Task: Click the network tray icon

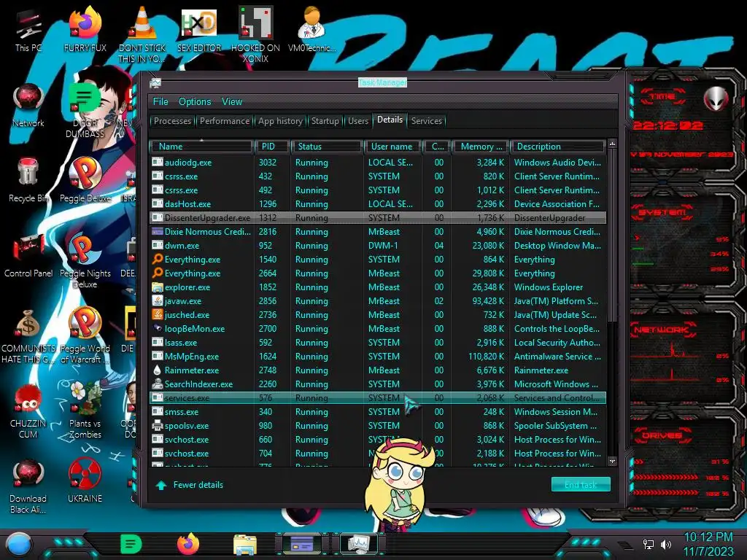Action: coord(649,544)
